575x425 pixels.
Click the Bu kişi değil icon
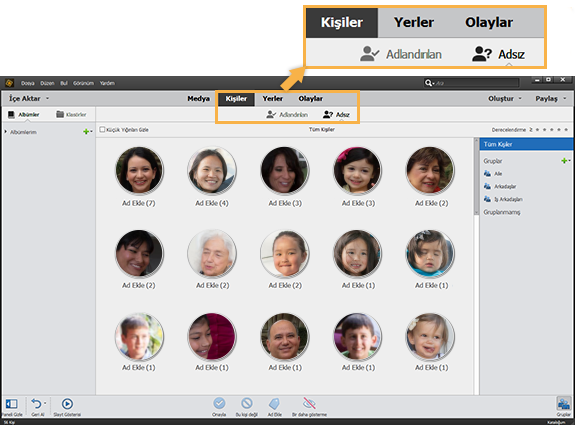pyautogui.click(x=247, y=403)
